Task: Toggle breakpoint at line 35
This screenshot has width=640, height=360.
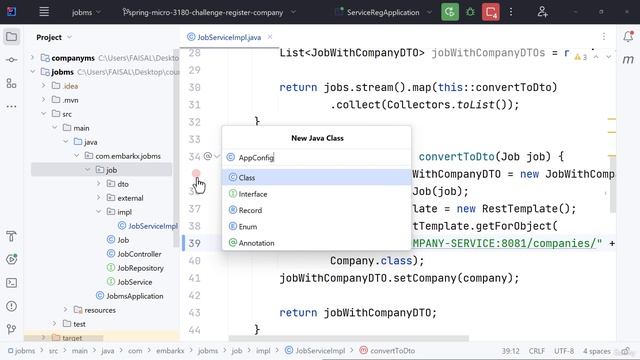Action: pyautogui.click(x=196, y=173)
